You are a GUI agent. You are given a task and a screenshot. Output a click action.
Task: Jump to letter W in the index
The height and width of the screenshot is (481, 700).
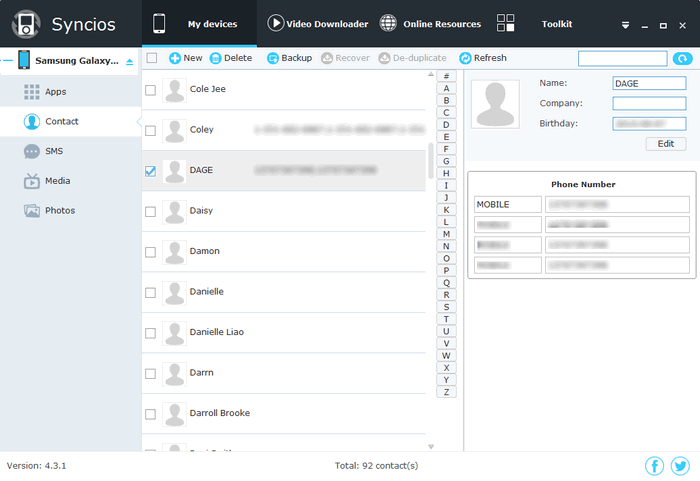point(446,356)
